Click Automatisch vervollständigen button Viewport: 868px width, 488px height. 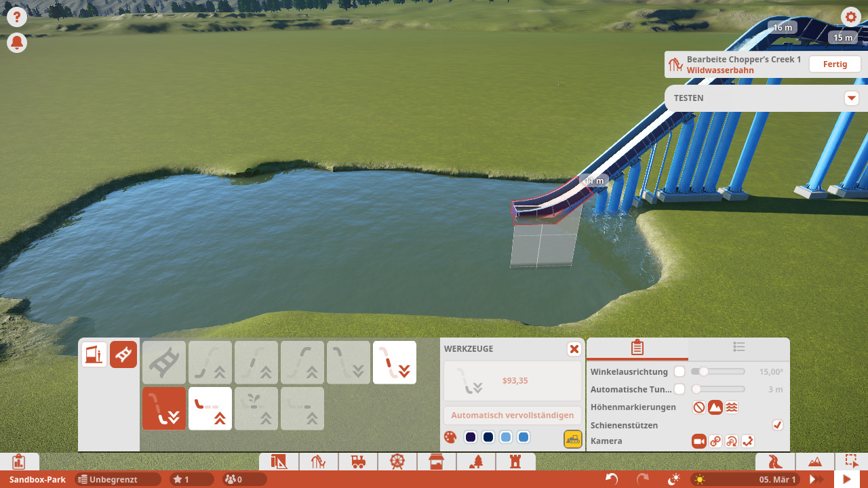click(x=513, y=415)
